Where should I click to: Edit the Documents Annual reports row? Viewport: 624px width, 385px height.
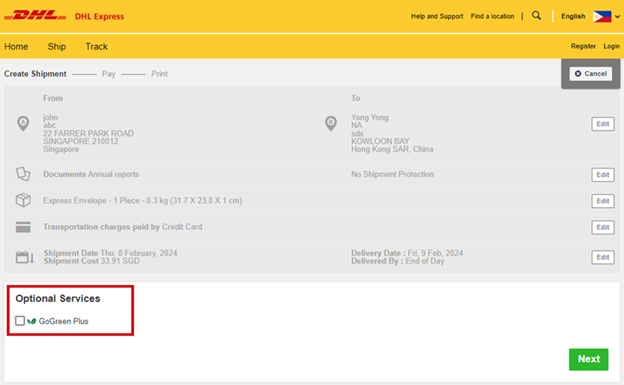(603, 174)
